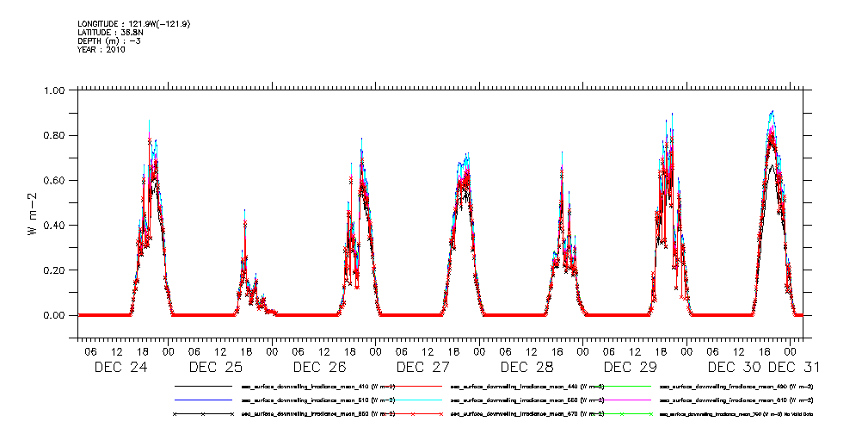The height and width of the screenshot is (434, 868).
Task: Click the cyan legend line sample
Action: click(x=412, y=400)
